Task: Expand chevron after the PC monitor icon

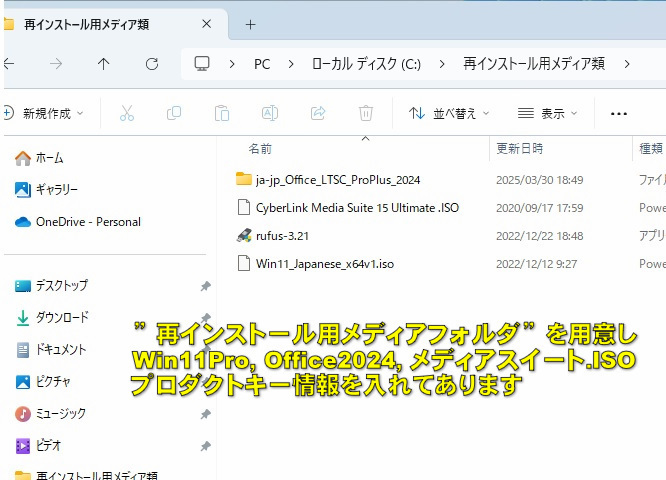Action: (x=232, y=64)
